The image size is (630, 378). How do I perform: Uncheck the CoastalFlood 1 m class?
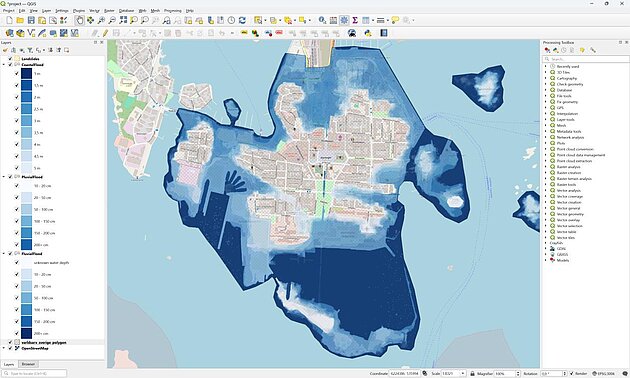[x=16, y=74]
